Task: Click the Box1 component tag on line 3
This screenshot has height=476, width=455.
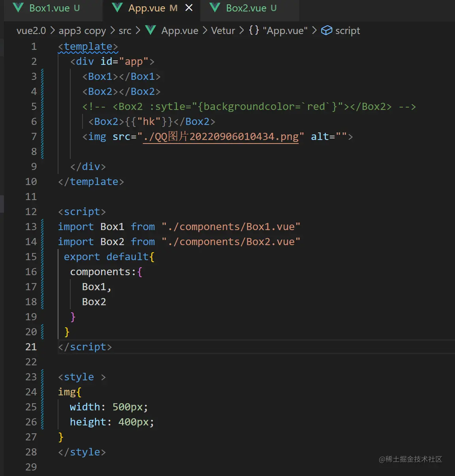Action: [121, 77]
